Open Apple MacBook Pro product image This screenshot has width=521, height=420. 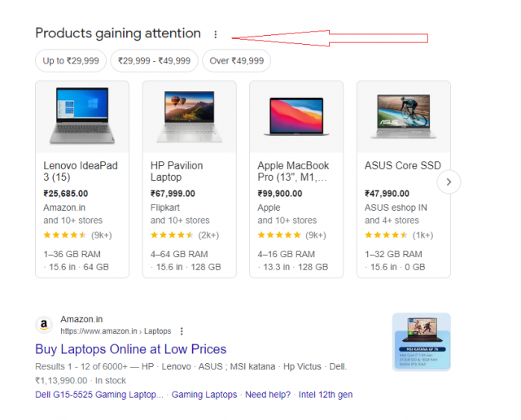[296, 116]
